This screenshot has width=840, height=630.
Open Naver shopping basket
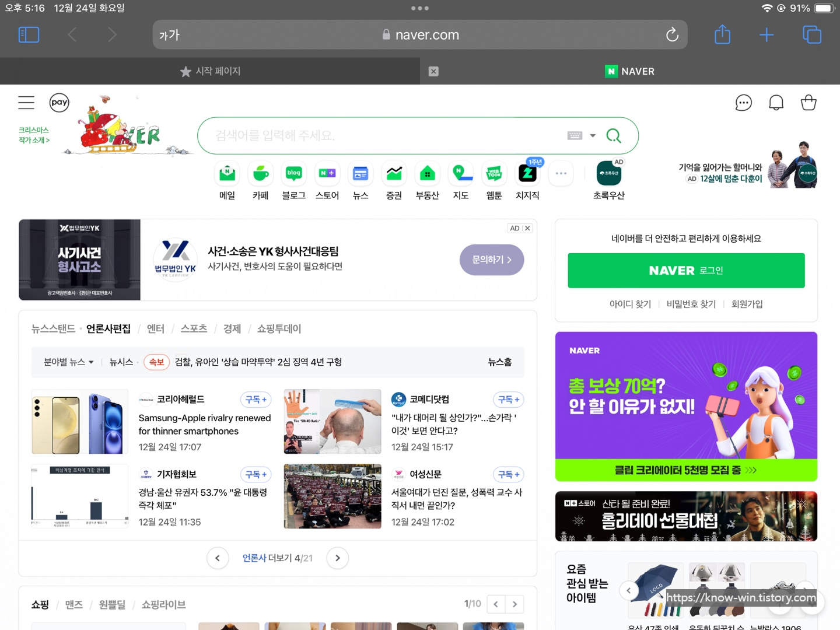point(808,103)
